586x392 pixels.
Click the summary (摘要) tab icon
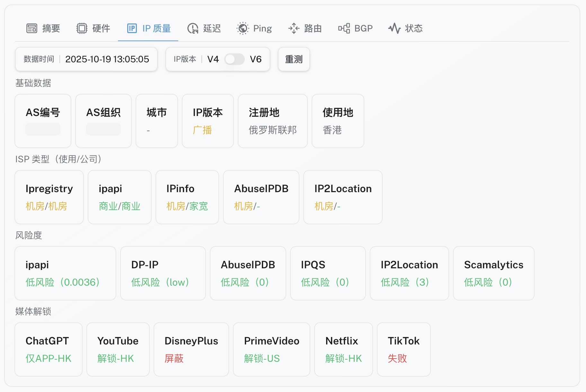[x=31, y=28]
